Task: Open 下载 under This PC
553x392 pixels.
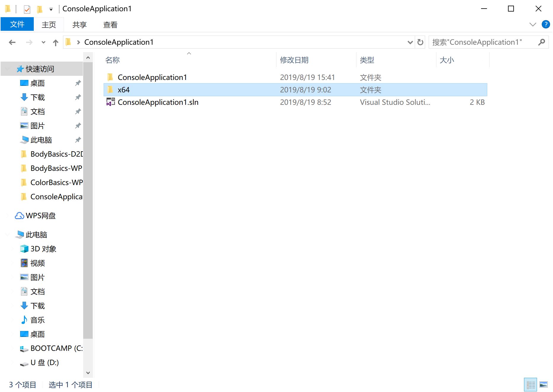Action: pyautogui.click(x=37, y=306)
